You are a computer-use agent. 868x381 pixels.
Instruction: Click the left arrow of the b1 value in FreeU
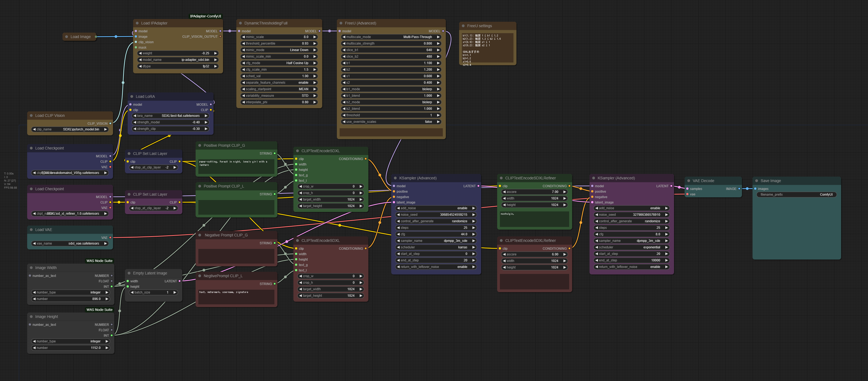tap(344, 63)
